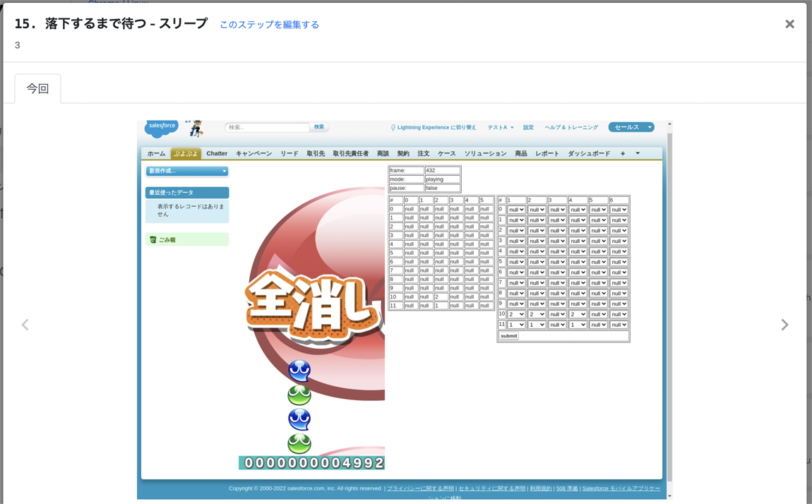
Task: Click the mascot character icon beside logo
Action: [x=196, y=128]
